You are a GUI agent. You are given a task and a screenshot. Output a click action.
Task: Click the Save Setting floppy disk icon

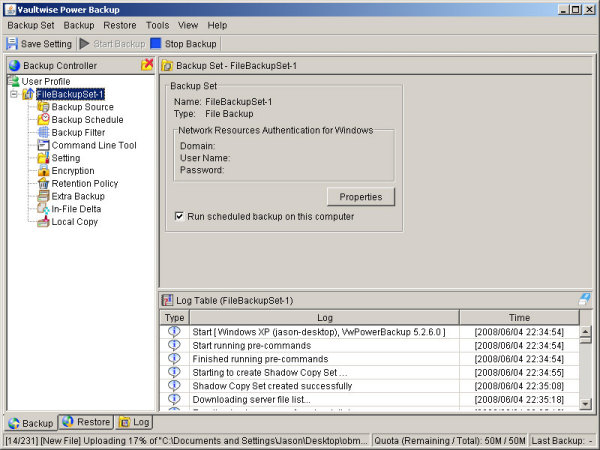coord(12,44)
